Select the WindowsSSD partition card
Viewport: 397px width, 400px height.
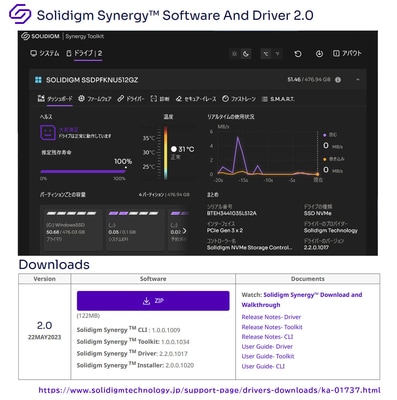pos(71,229)
